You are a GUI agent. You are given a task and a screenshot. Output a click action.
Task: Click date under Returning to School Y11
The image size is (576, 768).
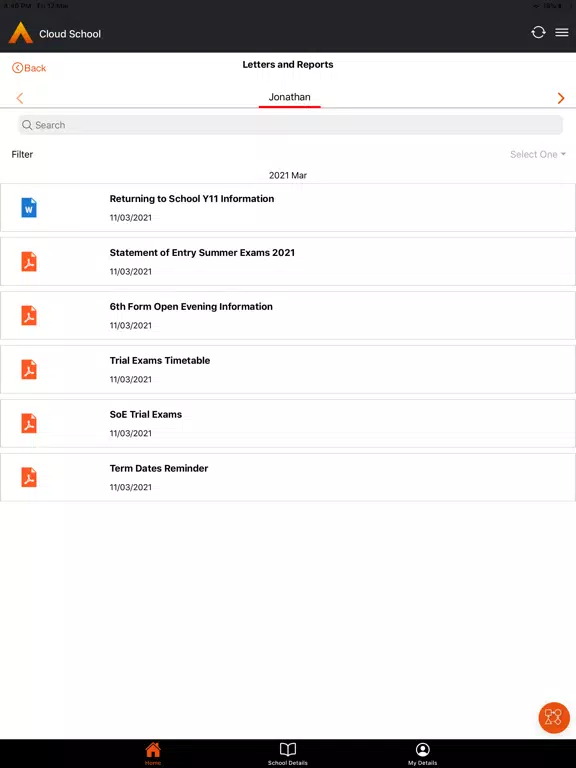pos(131,218)
